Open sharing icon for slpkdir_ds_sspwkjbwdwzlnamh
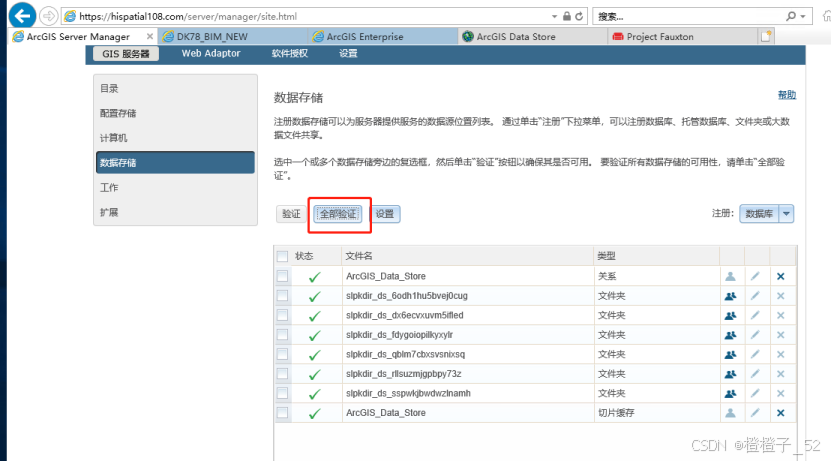This screenshot has height=461, width=831. tap(730, 393)
